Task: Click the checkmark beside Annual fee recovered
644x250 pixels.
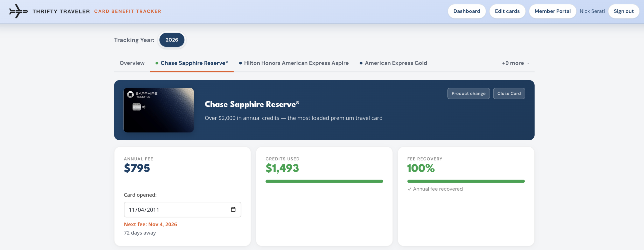Action: (409, 189)
